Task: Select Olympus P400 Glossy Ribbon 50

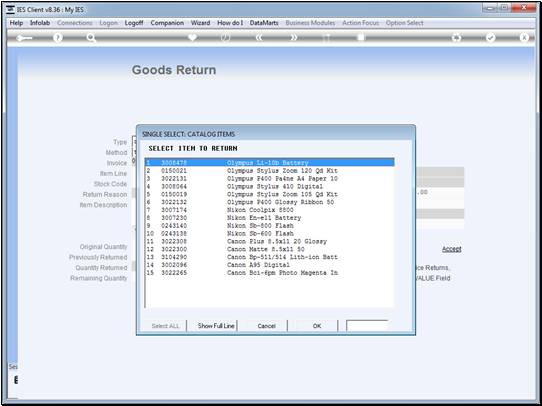Action: (270, 202)
